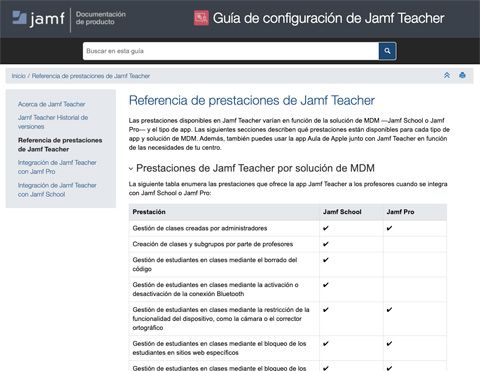Click the 'Gestión de clases creadas por administradores' row

click(x=288, y=228)
